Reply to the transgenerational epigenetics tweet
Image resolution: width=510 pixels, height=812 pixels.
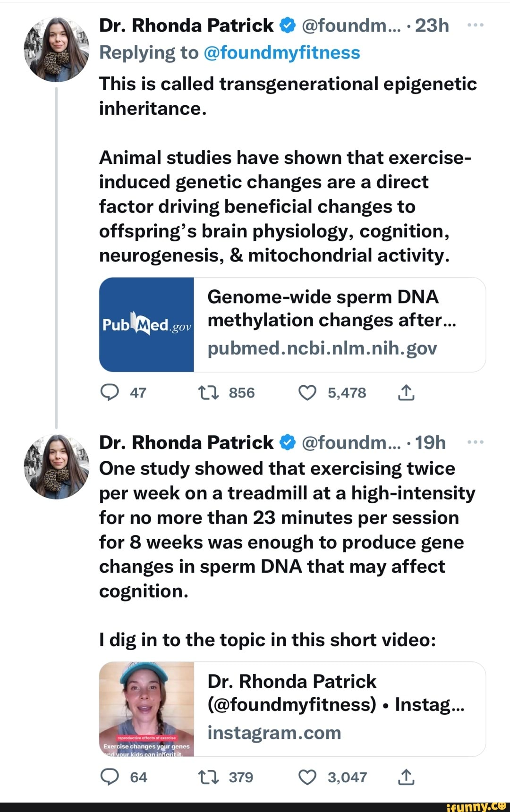(110, 392)
